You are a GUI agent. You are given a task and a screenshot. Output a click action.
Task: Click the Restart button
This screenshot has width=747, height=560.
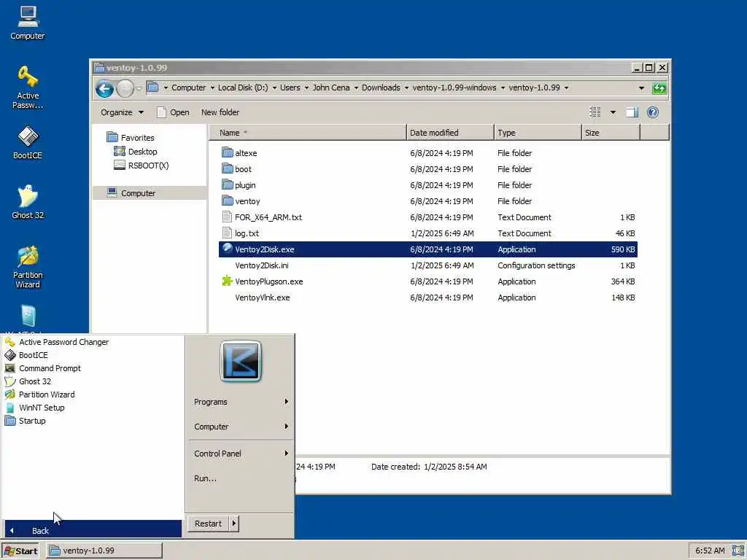tap(208, 524)
